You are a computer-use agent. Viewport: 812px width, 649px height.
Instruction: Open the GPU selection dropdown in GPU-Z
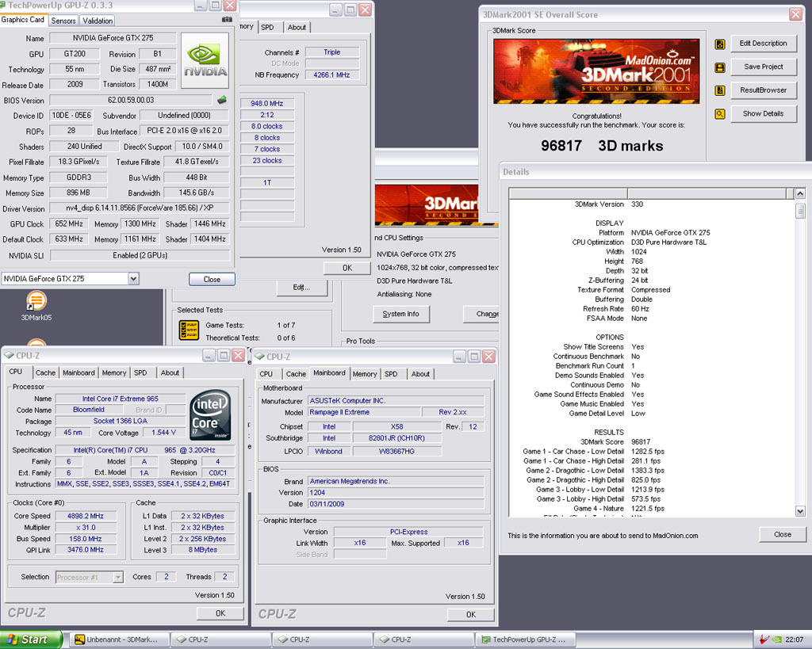click(133, 279)
